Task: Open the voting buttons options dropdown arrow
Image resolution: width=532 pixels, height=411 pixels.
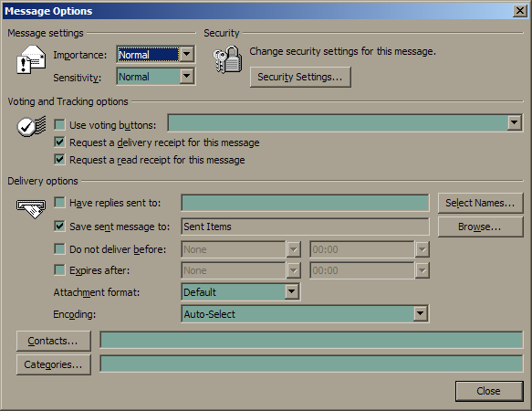Action: (x=515, y=122)
